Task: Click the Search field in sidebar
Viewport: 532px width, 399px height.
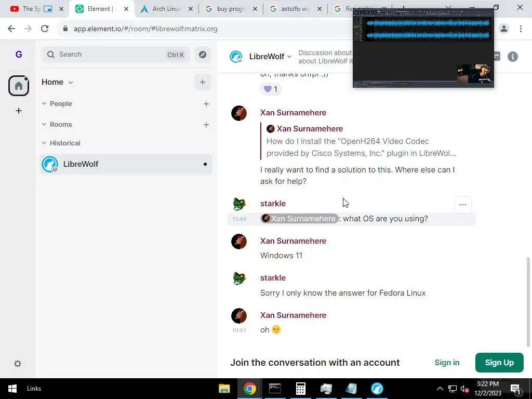Action: tap(116, 54)
